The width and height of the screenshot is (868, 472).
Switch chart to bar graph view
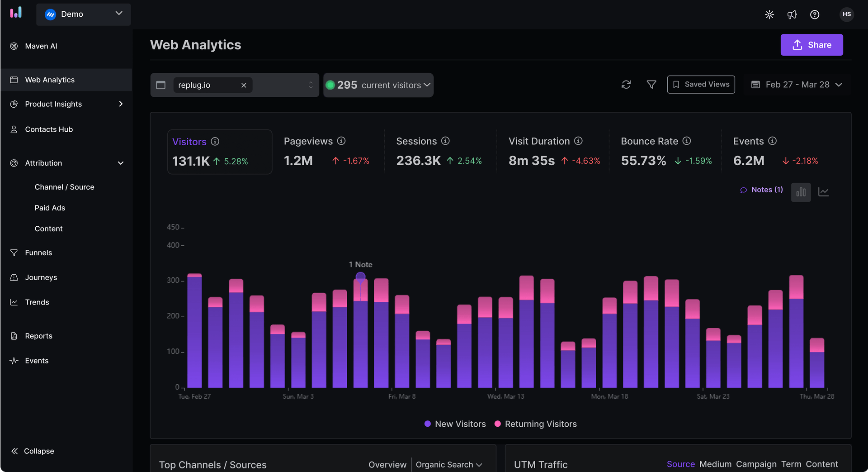click(x=801, y=192)
